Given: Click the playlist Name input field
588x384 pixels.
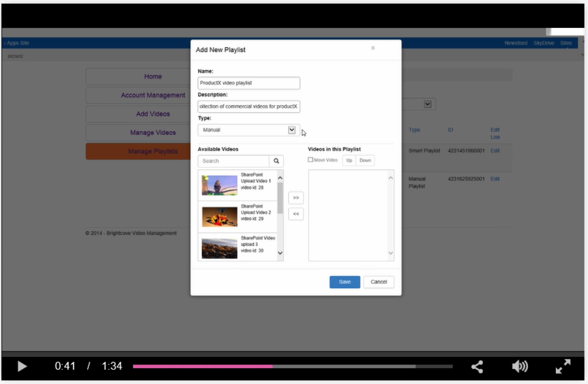Looking at the screenshot, I should 249,83.
